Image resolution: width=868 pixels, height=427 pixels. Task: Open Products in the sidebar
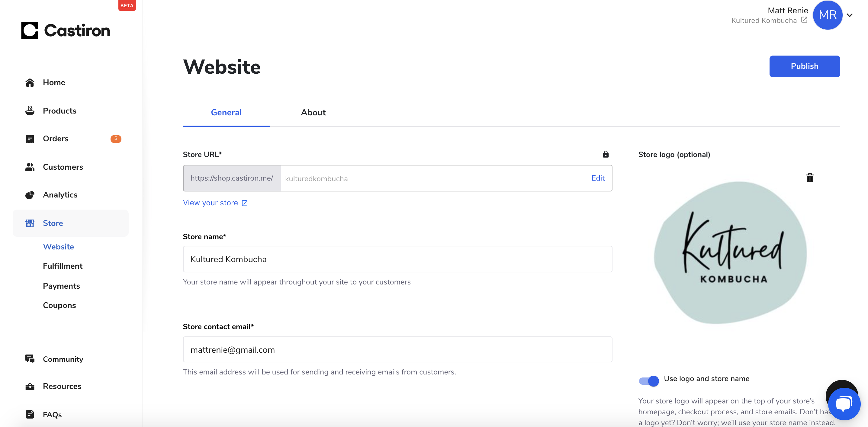70,111
